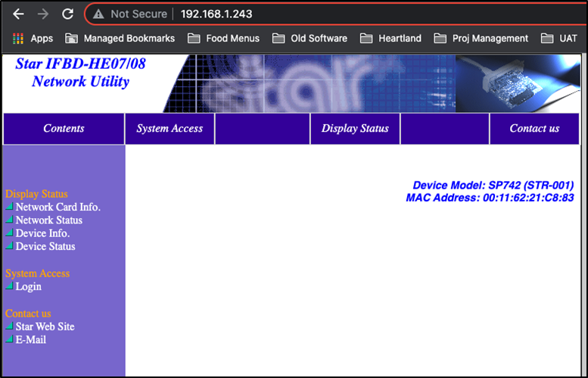Open the Heartland bookmark folder
The width and height of the screenshot is (588, 378).
click(390, 39)
